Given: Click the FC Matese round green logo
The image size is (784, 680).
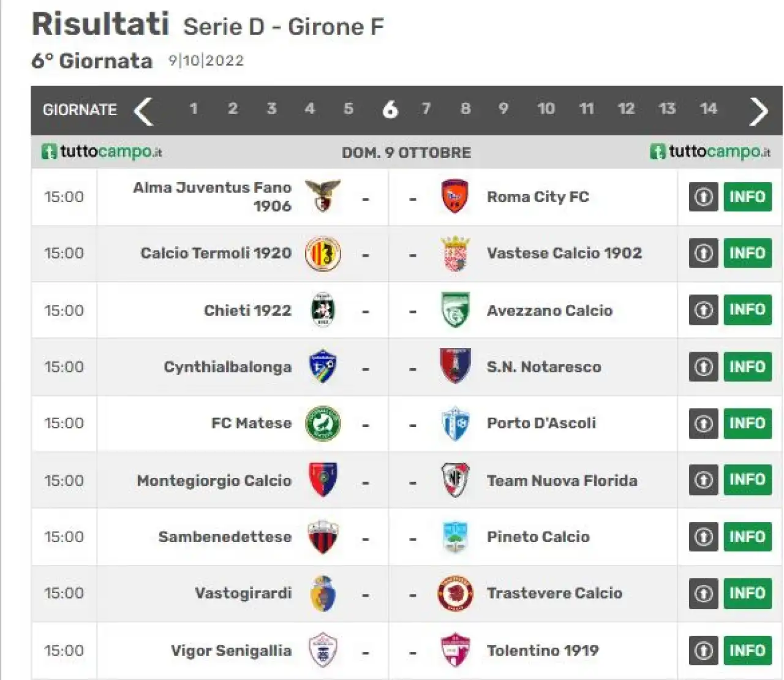Looking at the screenshot, I should (323, 423).
